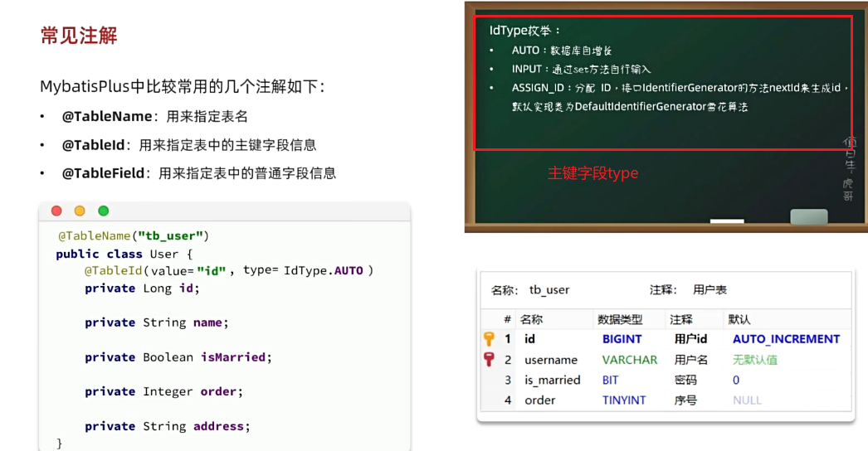The width and height of the screenshot is (868, 451).
Task: Click the VARCHAR data type cell
Action: click(630, 360)
